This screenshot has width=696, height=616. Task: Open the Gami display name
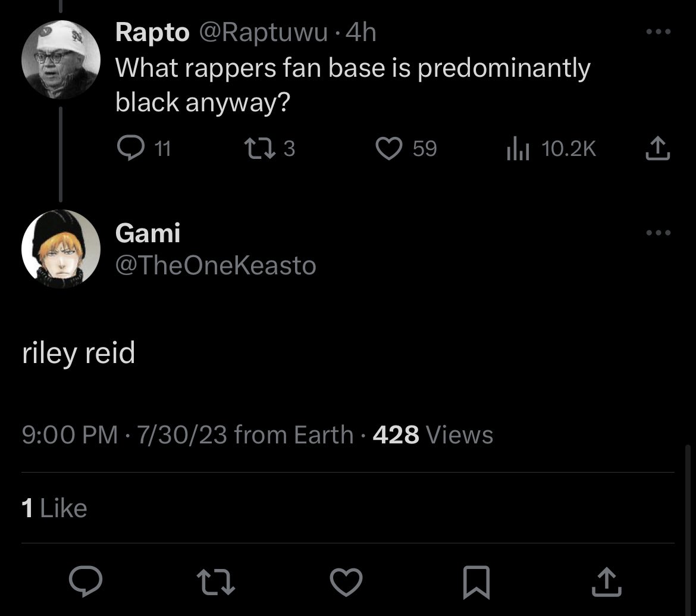point(148,233)
